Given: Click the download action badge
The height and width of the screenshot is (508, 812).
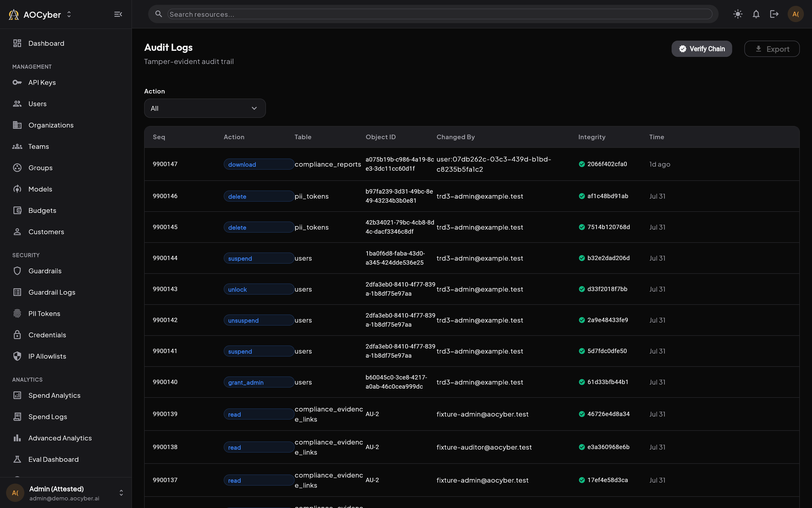Looking at the screenshot, I should pyautogui.click(x=259, y=164).
